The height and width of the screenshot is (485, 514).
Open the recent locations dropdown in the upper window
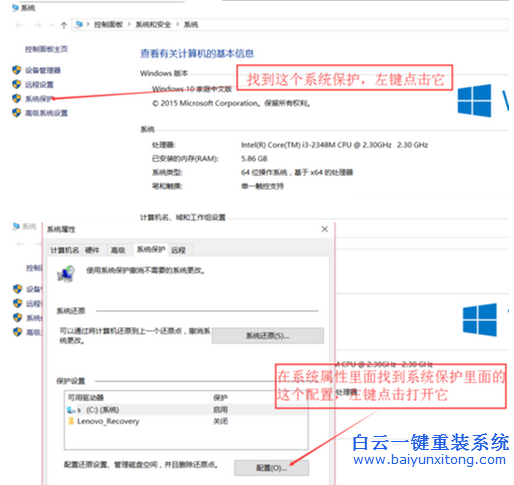click(51, 25)
